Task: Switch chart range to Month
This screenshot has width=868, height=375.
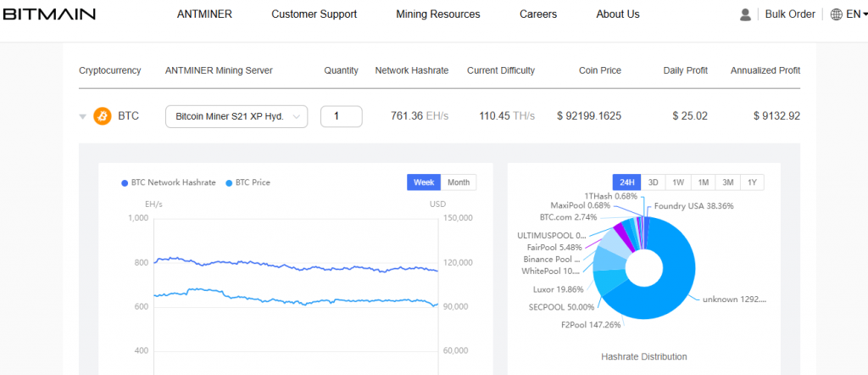Action: [x=459, y=182]
